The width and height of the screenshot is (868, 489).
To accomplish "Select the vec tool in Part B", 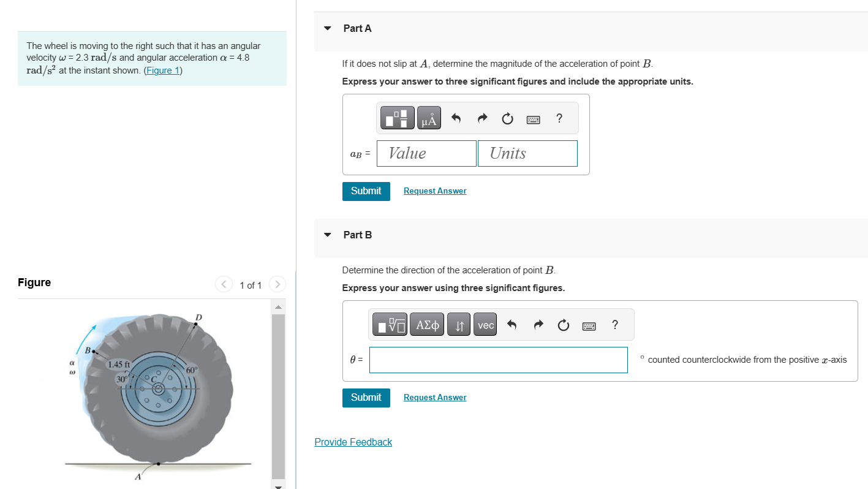I will click(x=486, y=325).
